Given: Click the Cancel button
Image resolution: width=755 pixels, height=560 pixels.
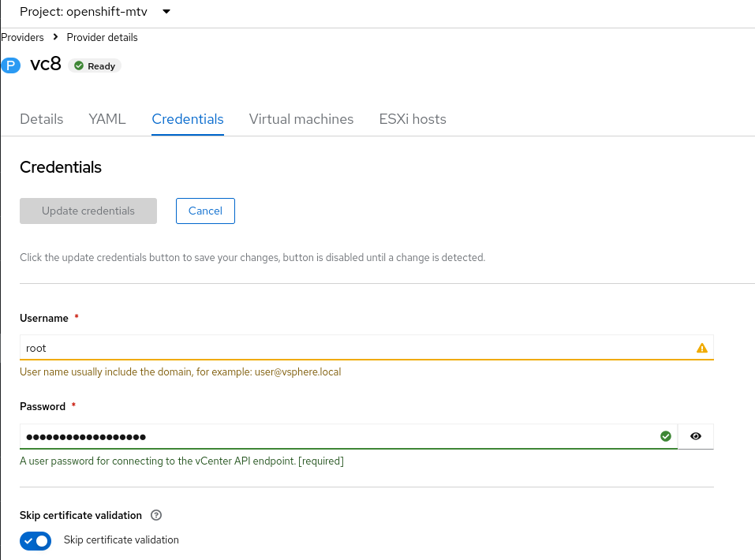Looking at the screenshot, I should click(x=205, y=211).
